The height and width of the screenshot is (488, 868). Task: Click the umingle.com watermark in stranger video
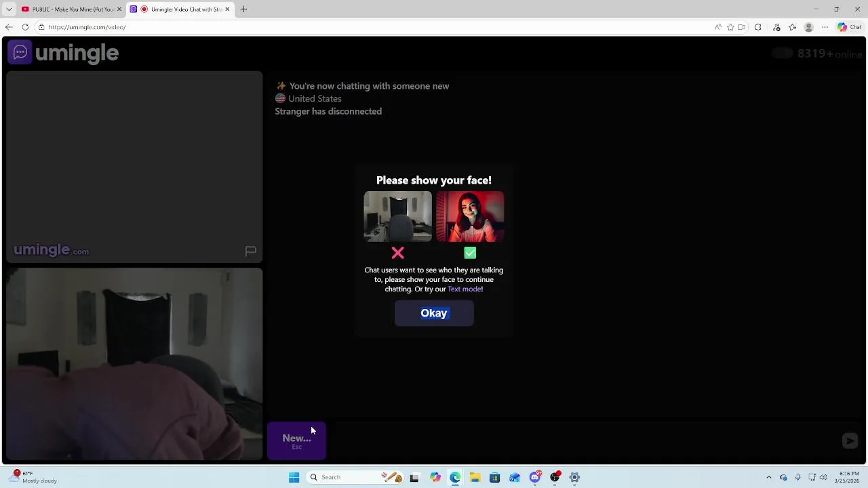52,250
